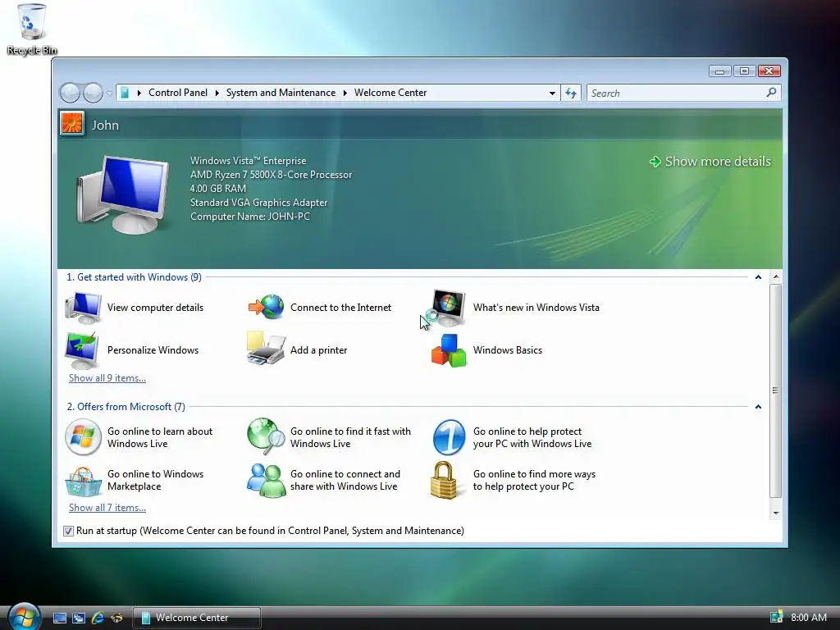Close the Welcome Center window
The image size is (840, 630).
pyautogui.click(x=769, y=71)
